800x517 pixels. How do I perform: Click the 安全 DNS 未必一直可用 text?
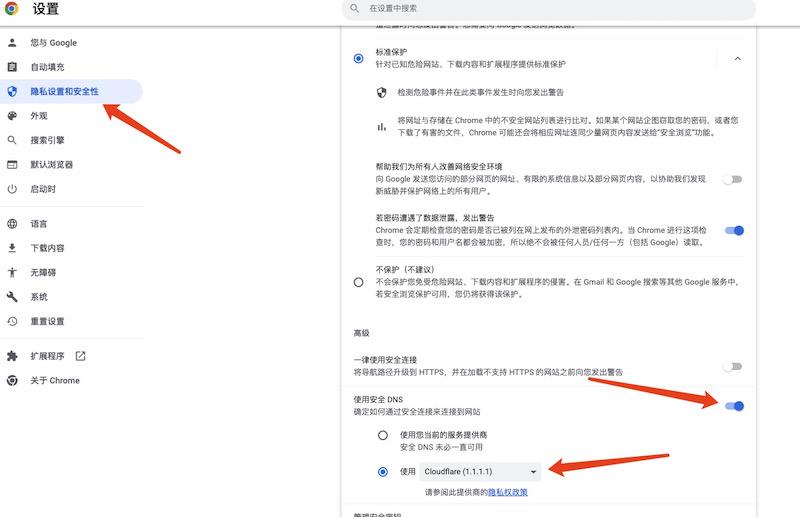pos(441,447)
